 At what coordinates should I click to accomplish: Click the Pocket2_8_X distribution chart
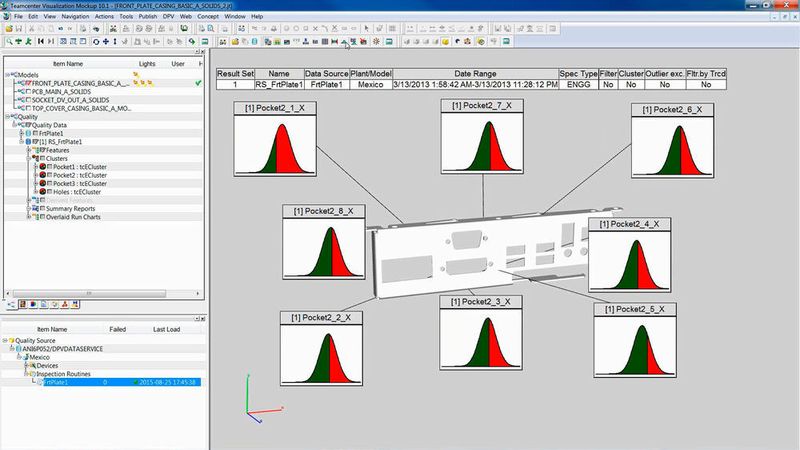pos(324,242)
